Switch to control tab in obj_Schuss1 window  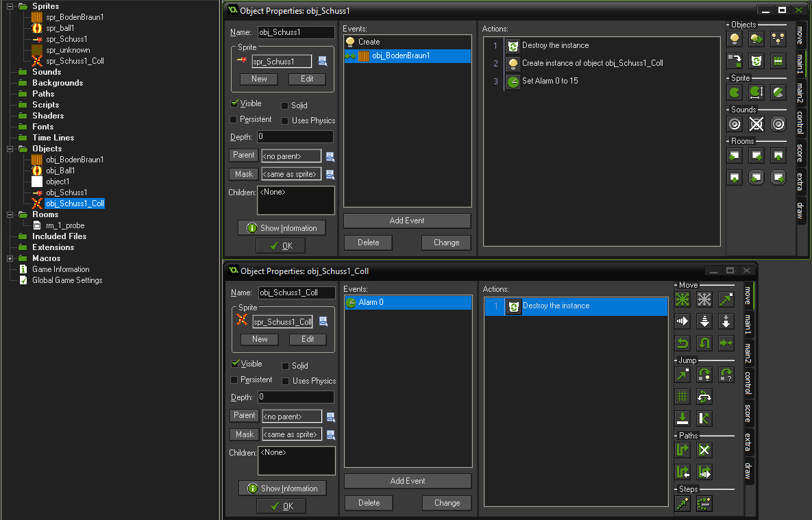pyautogui.click(x=800, y=122)
